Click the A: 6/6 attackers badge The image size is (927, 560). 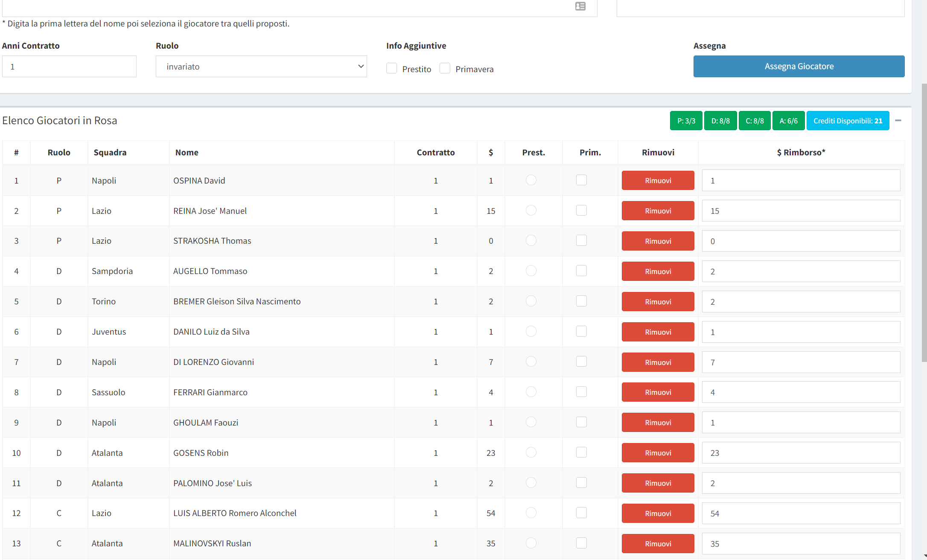(788, 121)
